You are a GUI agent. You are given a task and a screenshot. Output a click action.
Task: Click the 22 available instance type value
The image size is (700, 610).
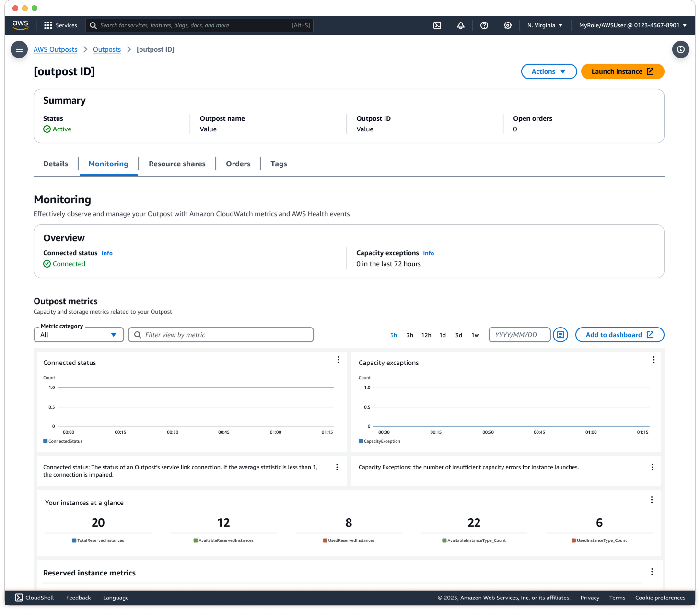click(474, 523)
